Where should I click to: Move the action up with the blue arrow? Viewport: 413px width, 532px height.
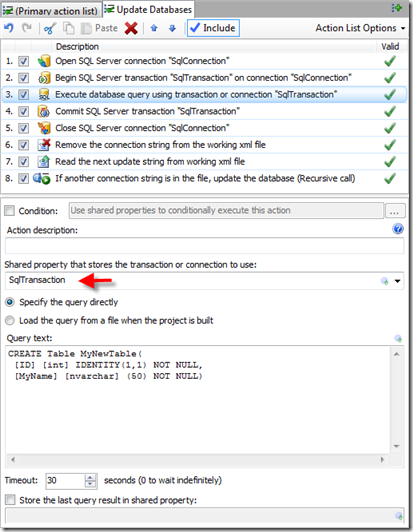click(154, 28)
